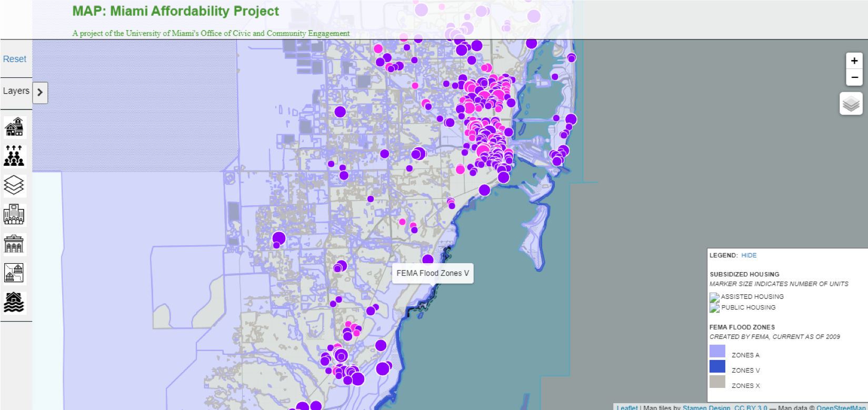This screenshot has height=410, width=868.
Task: Click the PUBLIC HOUSING legend label
Action: [x=749, y=307]
